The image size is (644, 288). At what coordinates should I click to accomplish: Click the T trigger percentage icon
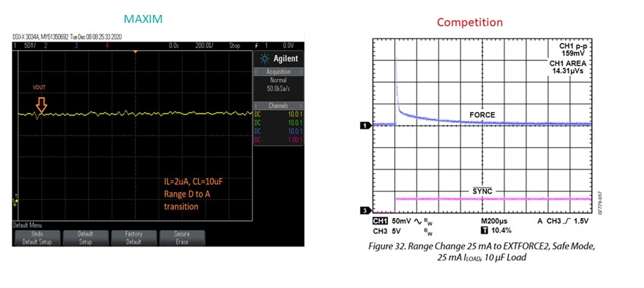pos(484,231)
